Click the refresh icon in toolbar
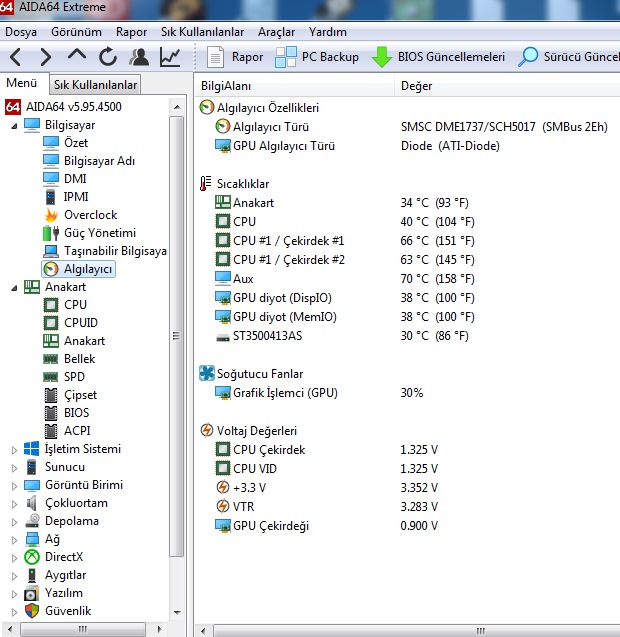The height and width of the screenshot is (637, 620). point(108,57)
